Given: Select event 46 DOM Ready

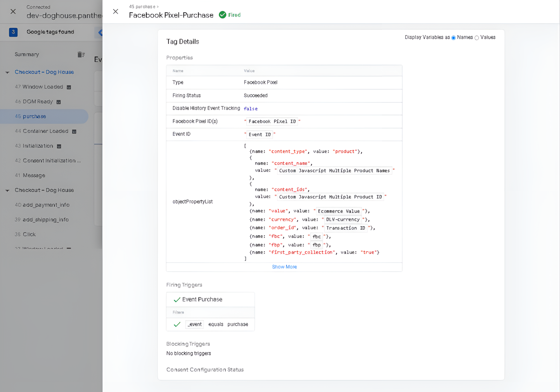Looking at the screenshot, I should click(34, 101).
